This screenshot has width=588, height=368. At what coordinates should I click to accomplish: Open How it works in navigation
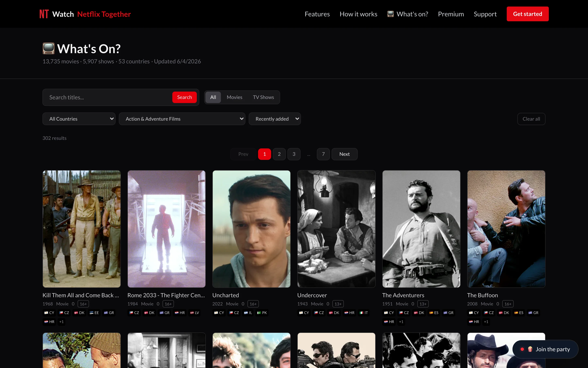pos(358,14)
